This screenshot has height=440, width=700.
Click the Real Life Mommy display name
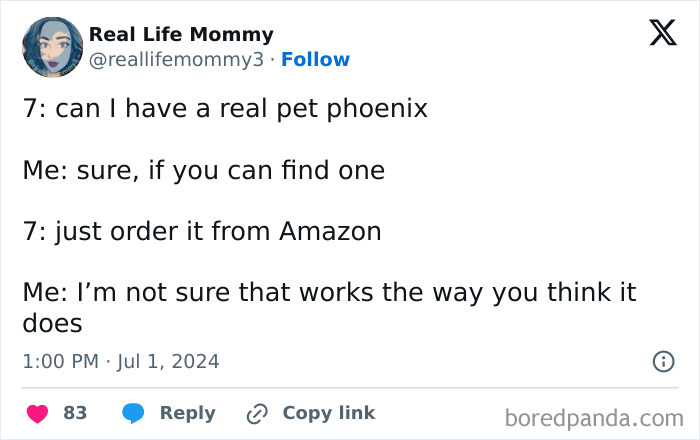180,35
